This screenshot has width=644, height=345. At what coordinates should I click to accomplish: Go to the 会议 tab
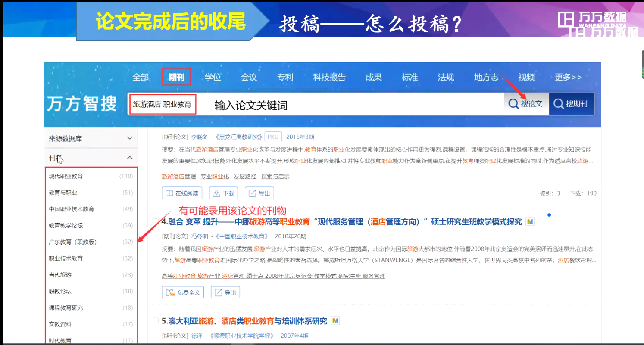tap(249, 77)
